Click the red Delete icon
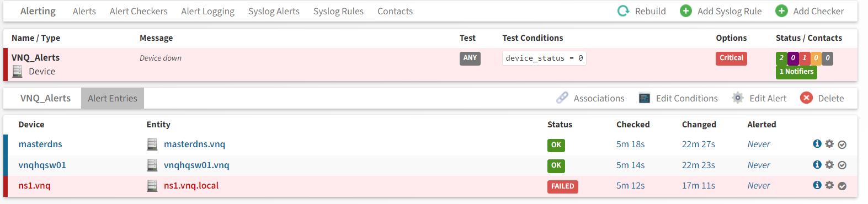The width and height of the screenshot is (868, 204). tap(806, 98)
